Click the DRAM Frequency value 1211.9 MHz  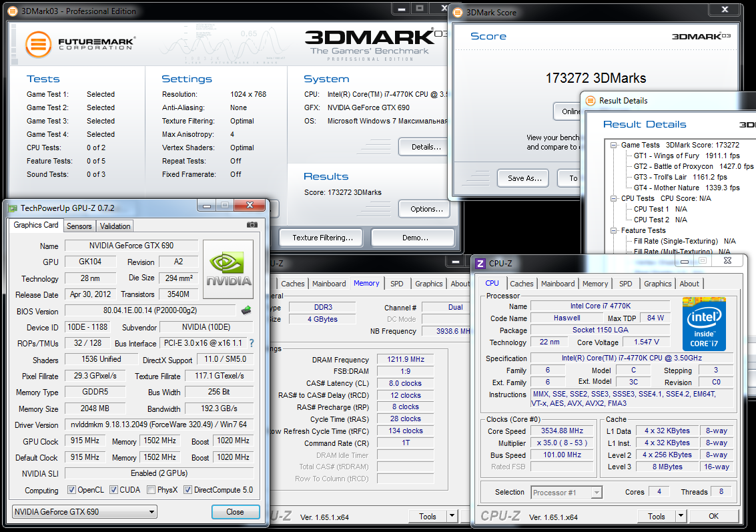click(x=406, y=359)
